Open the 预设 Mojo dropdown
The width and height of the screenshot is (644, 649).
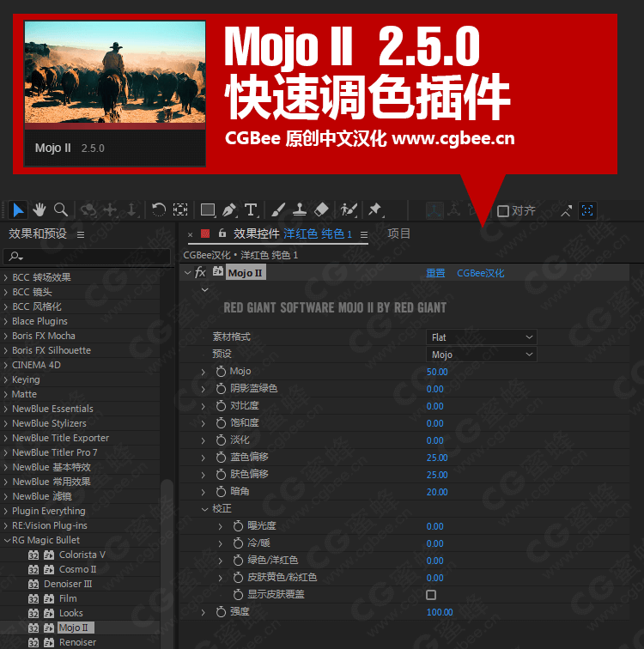pyautogui.click(x=482, y=355)
